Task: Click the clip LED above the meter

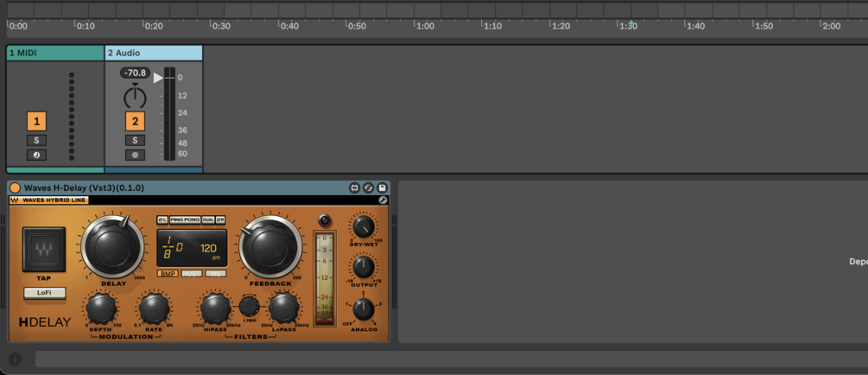Action: [325, 220]
